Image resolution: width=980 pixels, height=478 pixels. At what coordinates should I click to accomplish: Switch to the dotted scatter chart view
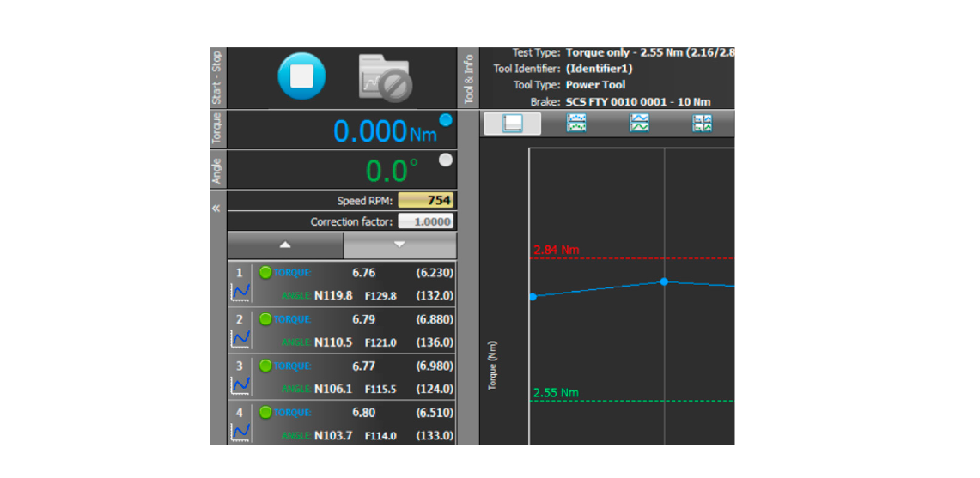click(576, 124)
